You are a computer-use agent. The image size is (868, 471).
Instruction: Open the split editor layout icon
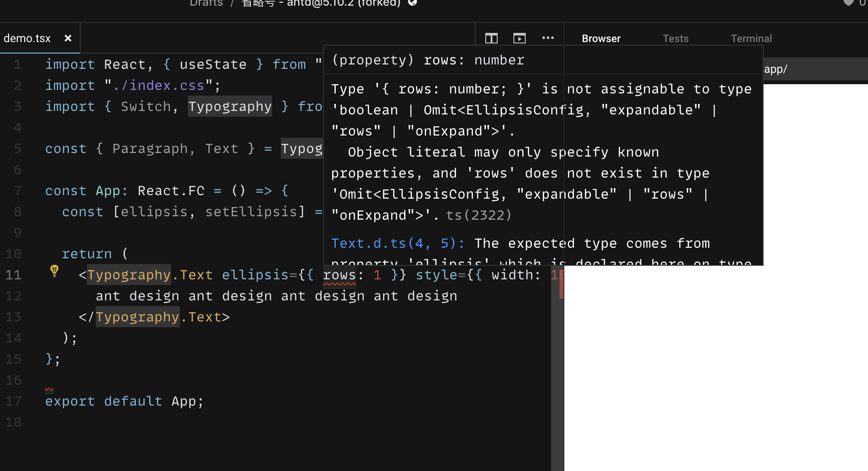coord(491,38)
